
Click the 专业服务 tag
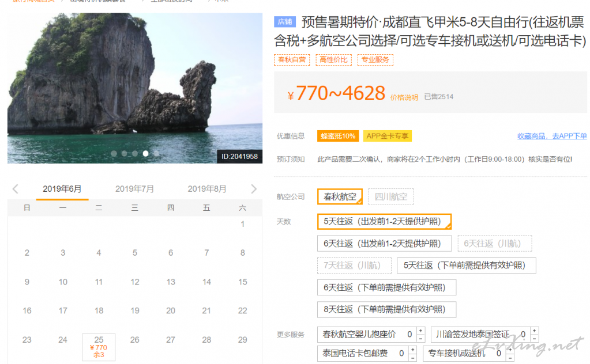pos(375,60)
